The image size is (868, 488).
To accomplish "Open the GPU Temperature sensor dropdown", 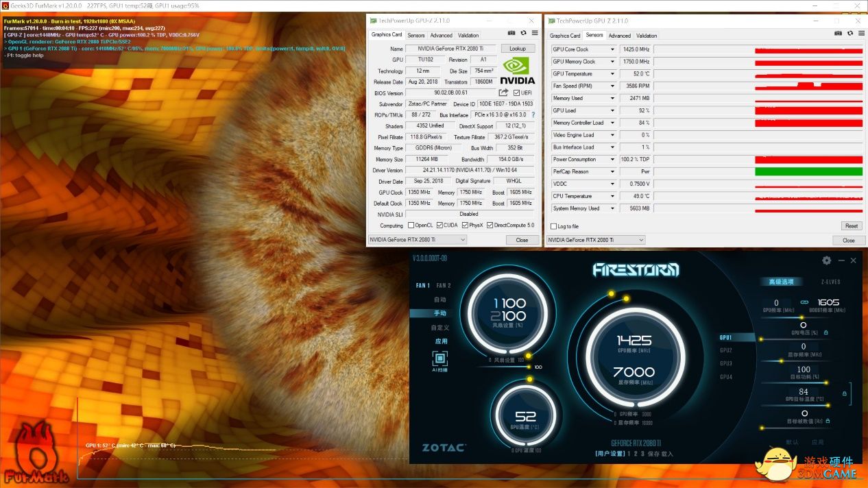I will [x=612, y=74].
